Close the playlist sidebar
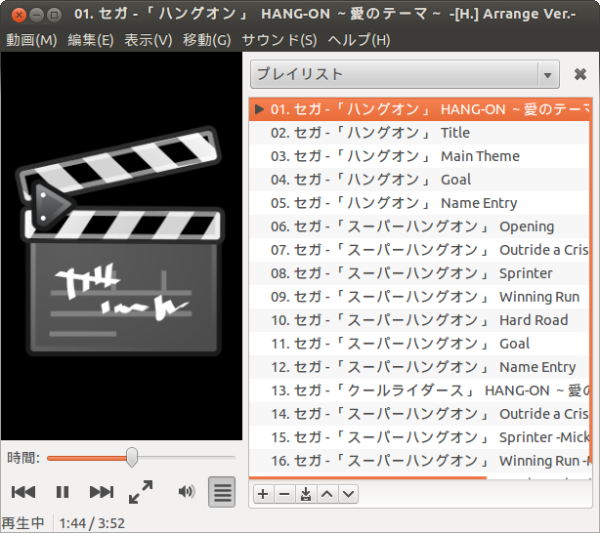This screenshot has height=533, width=600. pyautogui.click(x=580, y=74)
